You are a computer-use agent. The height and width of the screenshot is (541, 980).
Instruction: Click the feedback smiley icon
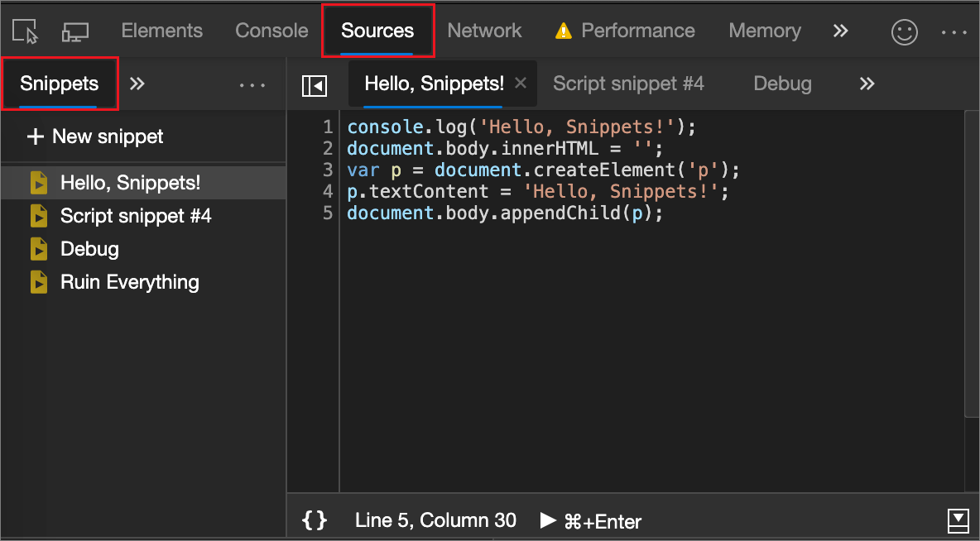pyautogui.click(x=904, y=31)
